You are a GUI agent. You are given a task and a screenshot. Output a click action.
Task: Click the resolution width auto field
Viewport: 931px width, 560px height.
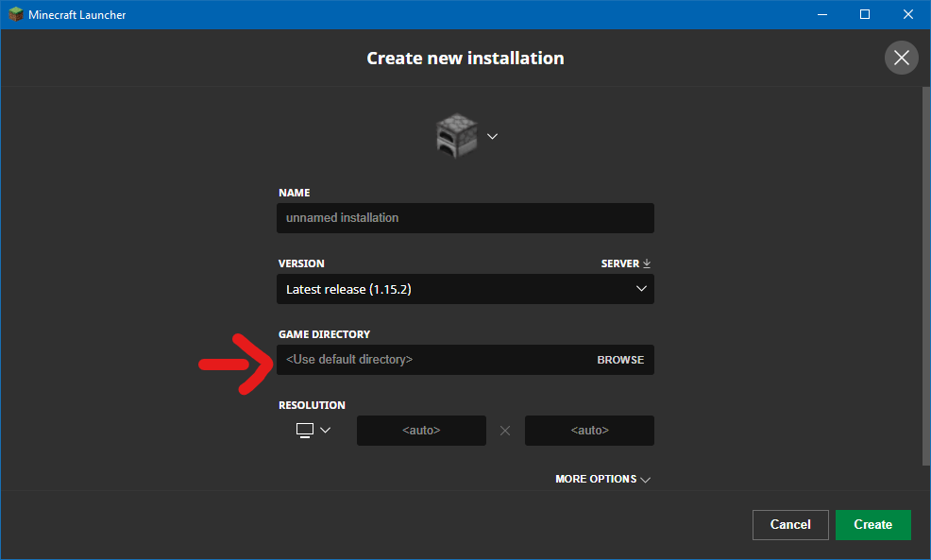tap(421, 431)
